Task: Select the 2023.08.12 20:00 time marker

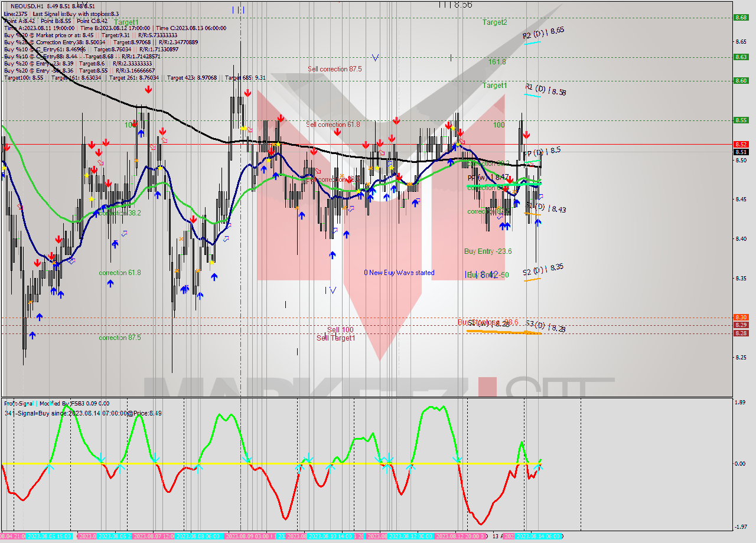Action: [x=460, y=537]
